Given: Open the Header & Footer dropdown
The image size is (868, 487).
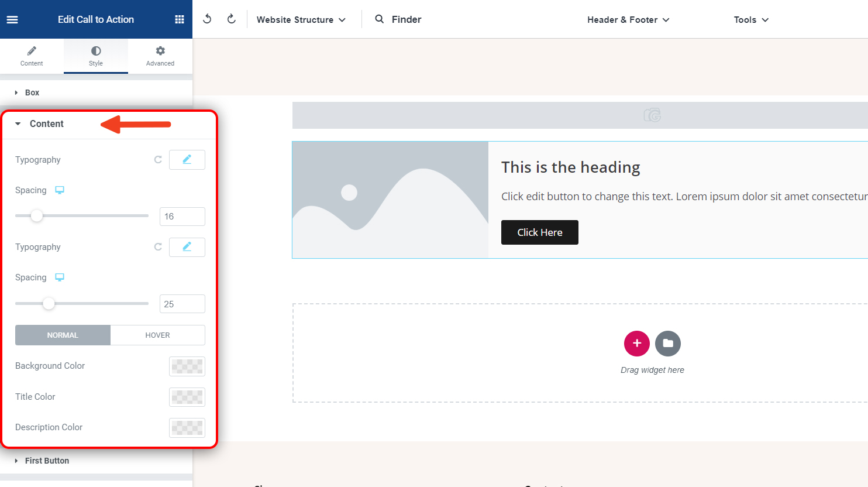Looking at the screenshot, I should click(x=628, y=19).
